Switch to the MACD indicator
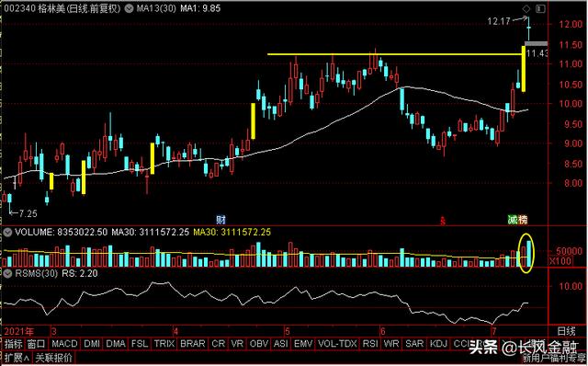 click(x=64, y=344)
